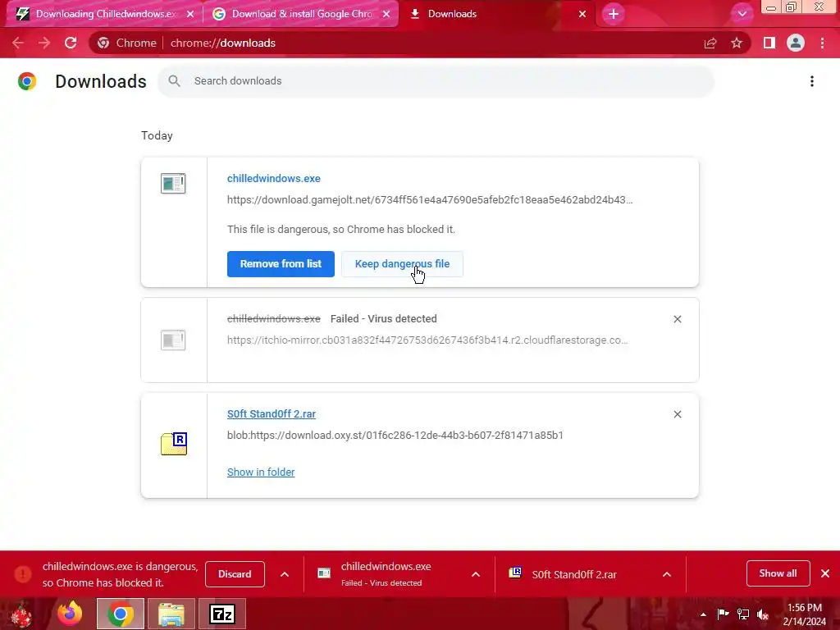This screenshot has width=840, height=630.
Task: Remove S0ft Stand0ff 2.rar from list
Action: (677, 414)
